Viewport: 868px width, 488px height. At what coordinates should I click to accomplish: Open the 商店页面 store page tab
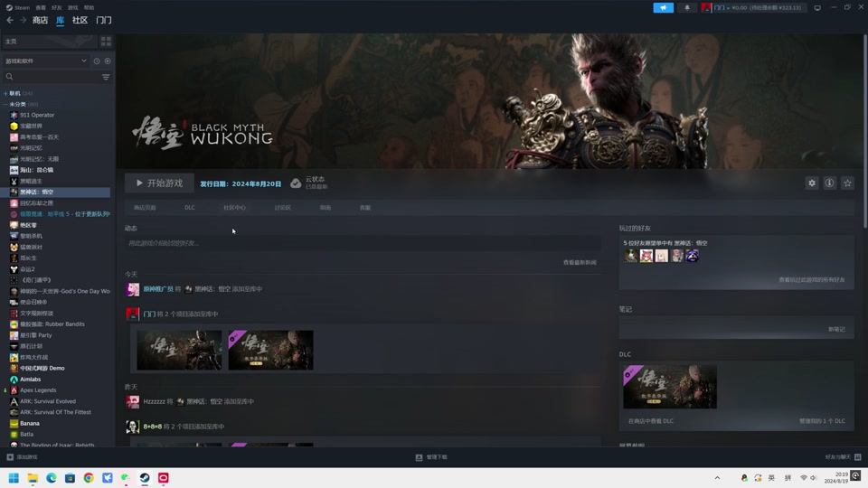tap(145, 208)
